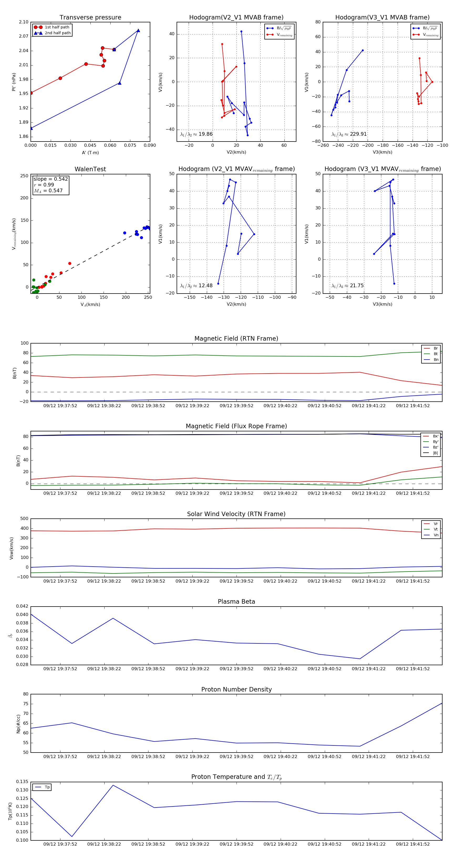The image size is (473, 868).
Task: Click the 'Hodogram (V2_V1 MVAV remaining frame)' title
Action: coord(236,169)
